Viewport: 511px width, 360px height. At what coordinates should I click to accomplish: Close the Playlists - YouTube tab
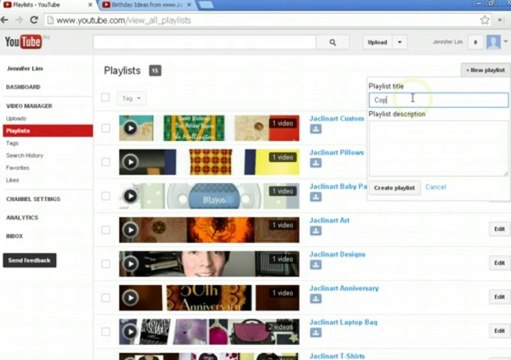tap(90, 5)
